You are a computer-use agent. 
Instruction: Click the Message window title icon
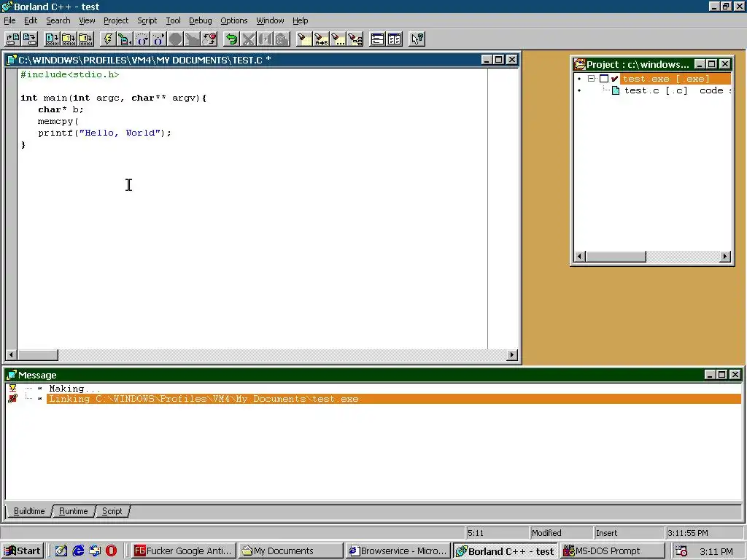click(x=12, y=375)
